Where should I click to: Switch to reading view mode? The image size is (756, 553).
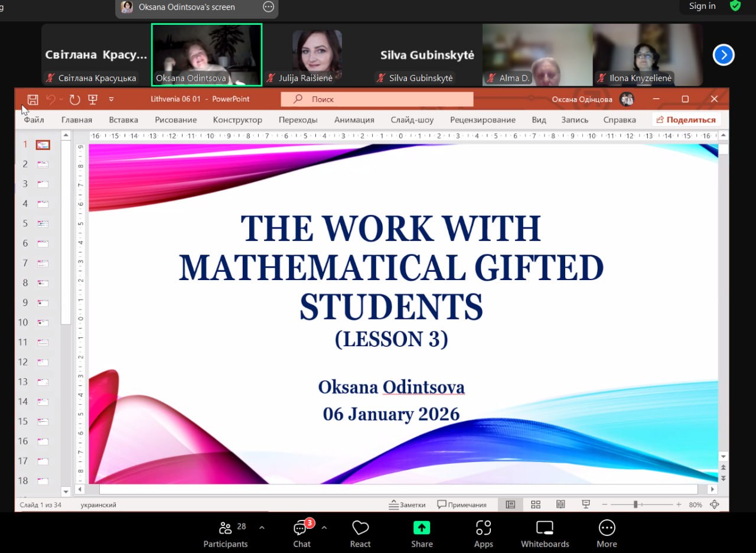click(x=561, y=505)
